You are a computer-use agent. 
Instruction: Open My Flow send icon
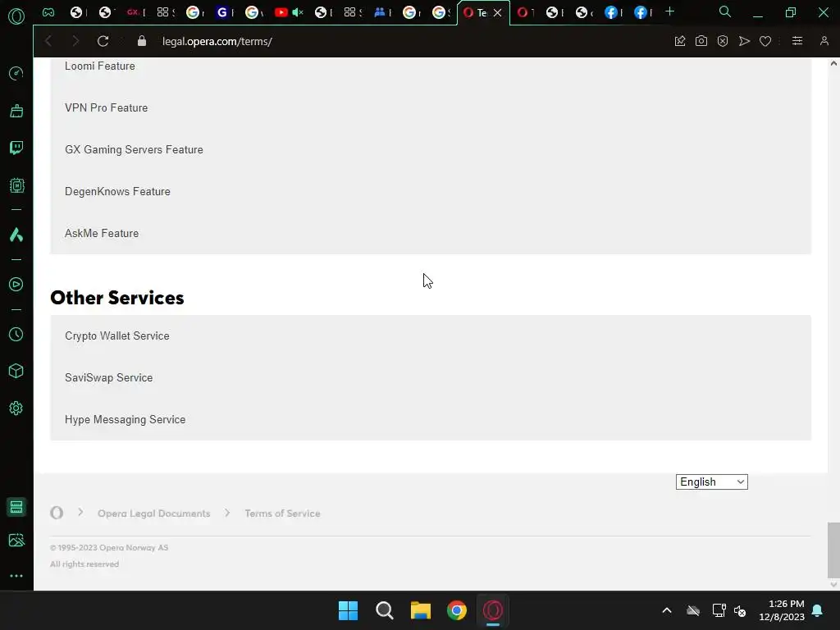[744, 41]
